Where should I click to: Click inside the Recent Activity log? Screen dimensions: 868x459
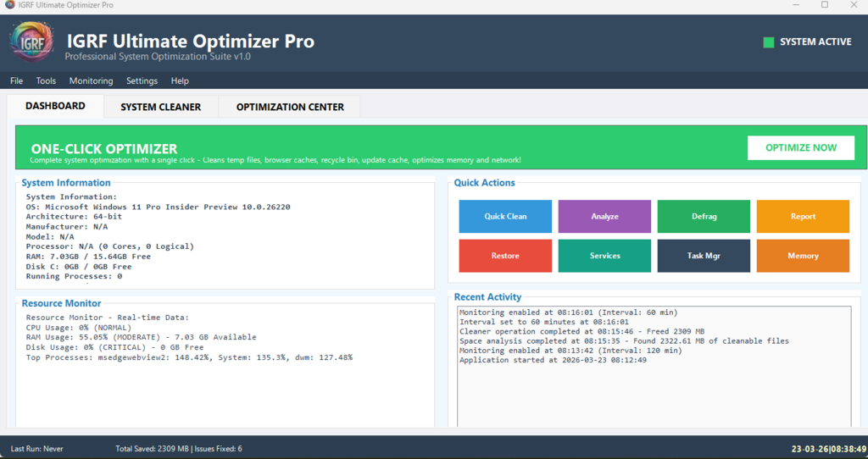[x=653, y=390]
